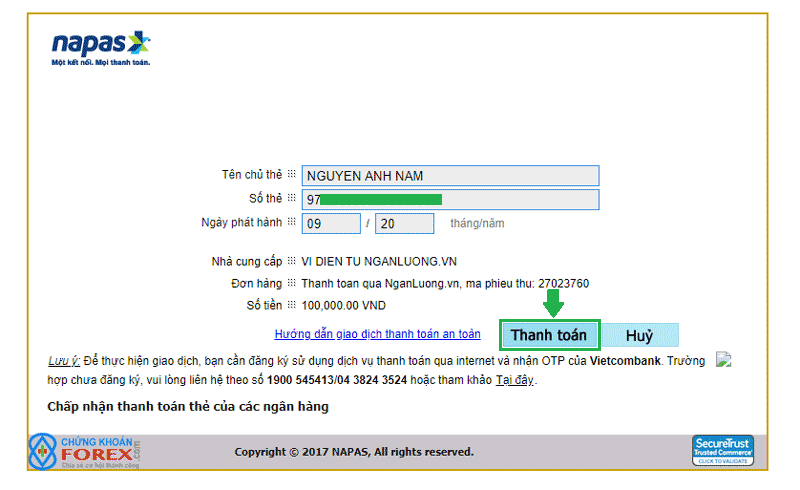
Task: Focus the Số thẻ card number field
Action: point(451,200)
